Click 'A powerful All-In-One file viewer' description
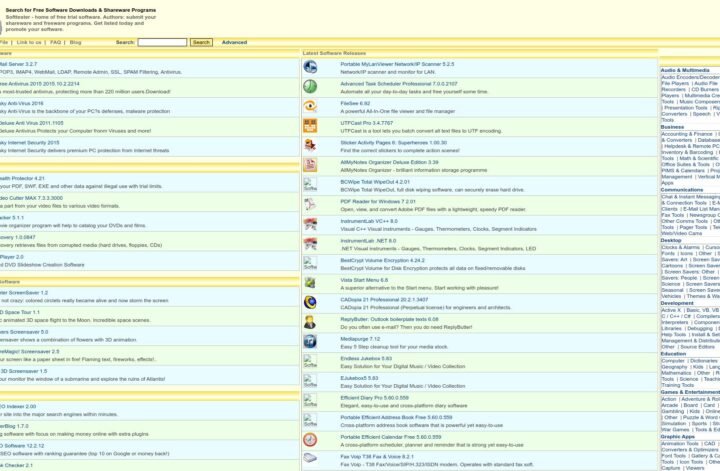This screenshot has width=720, height=471. pos(398,112)
